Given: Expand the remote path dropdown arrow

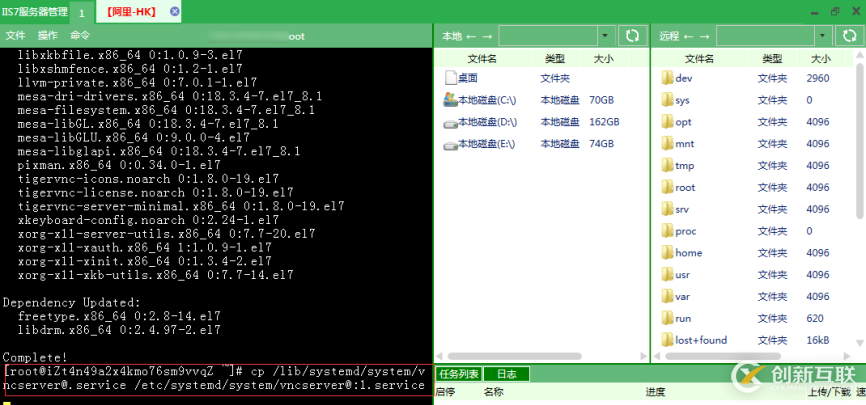Looking at the screenshot, I should tap(823, 36).
